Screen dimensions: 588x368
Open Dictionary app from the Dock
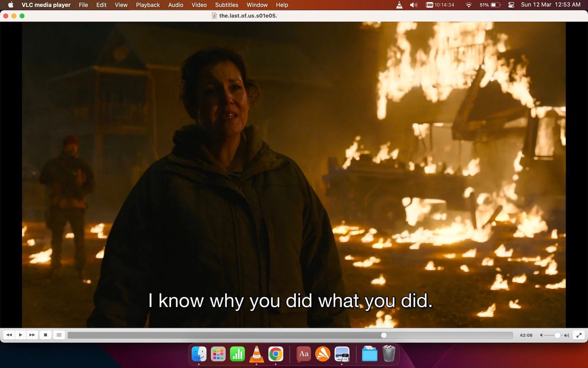point(304,354)
